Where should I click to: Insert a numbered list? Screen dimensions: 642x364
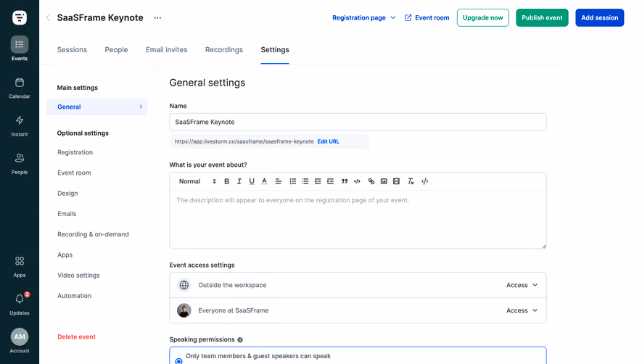(293, 181)
